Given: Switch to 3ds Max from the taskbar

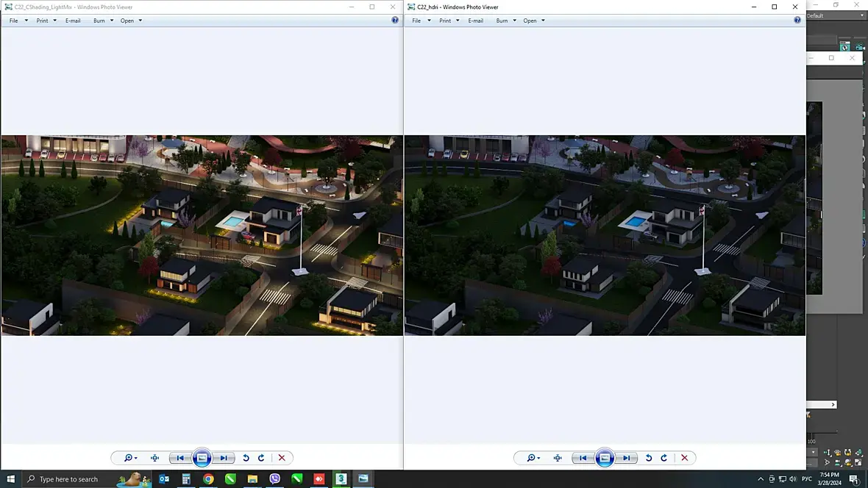Looking at the screenshot, I should tap(341, 479).
